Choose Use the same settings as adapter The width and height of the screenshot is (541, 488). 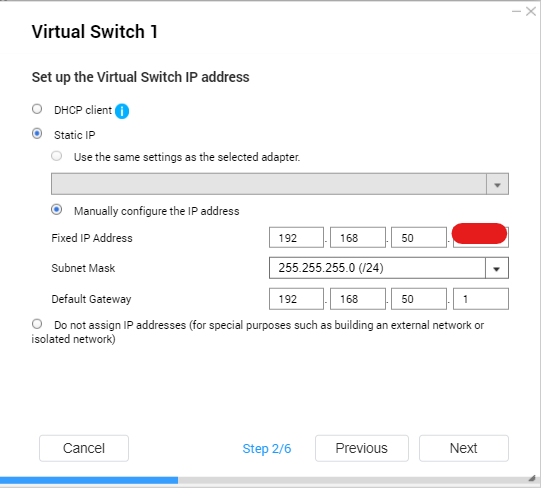coord(57,156)
